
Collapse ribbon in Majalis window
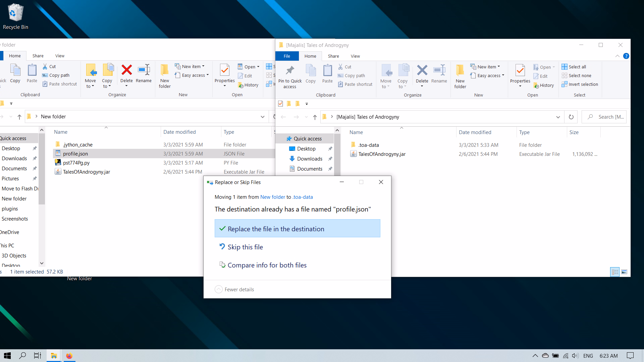pos(618,56)
